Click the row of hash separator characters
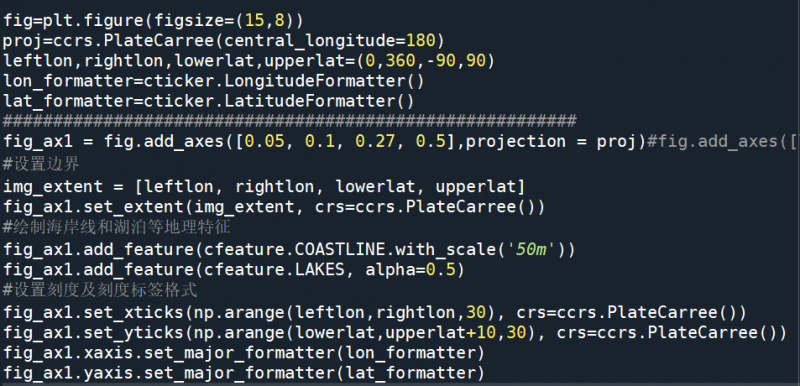The width and height of the screenshot is (800, 386). [290, 121]
